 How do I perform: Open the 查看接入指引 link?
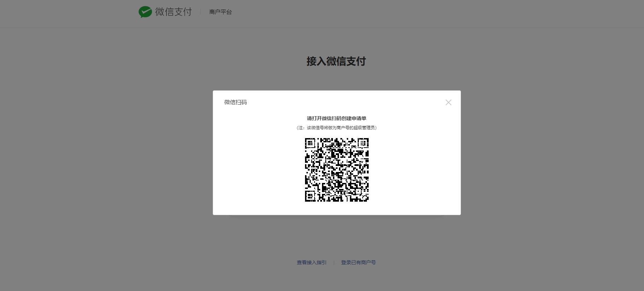[x=312, y=262]
